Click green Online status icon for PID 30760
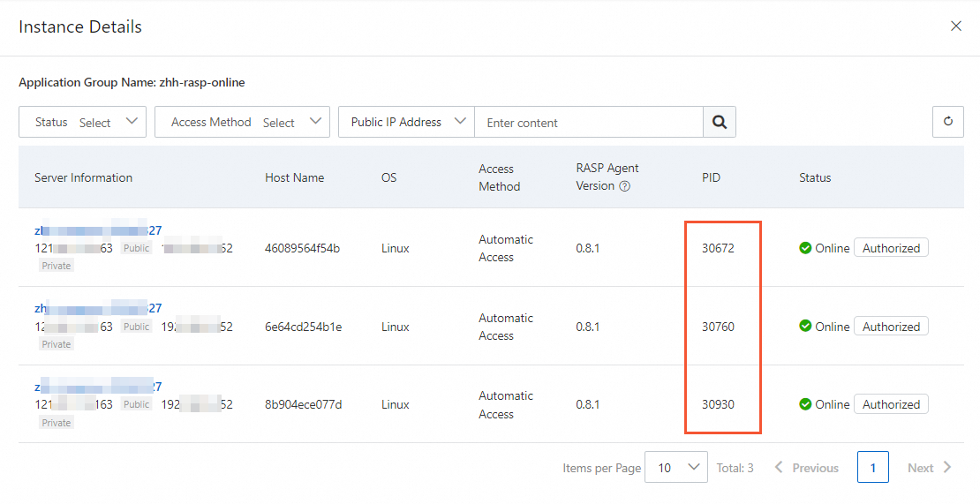 (x=805, y=327)
